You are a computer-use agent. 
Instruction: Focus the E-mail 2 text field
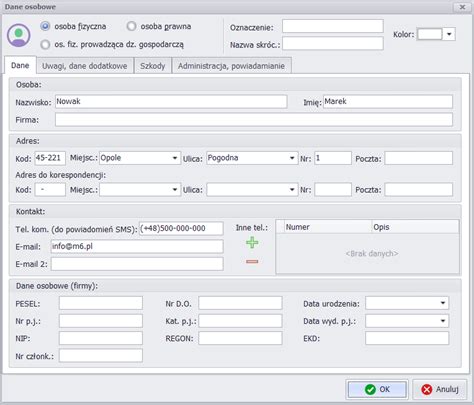(137, 264)
